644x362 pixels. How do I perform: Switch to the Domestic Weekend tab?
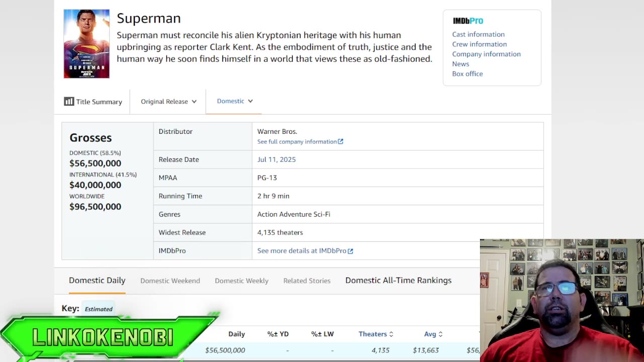click(170, 281)
